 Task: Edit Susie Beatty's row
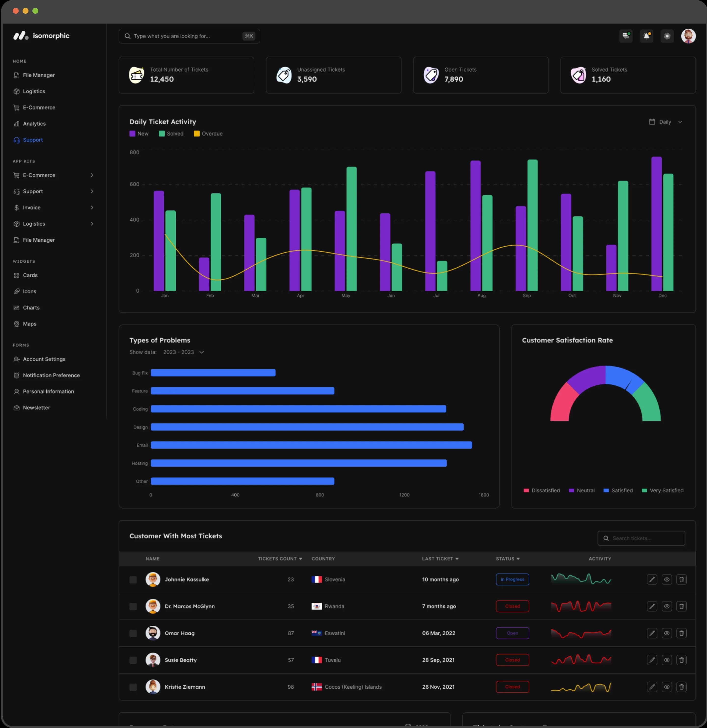tap(652, 660)
